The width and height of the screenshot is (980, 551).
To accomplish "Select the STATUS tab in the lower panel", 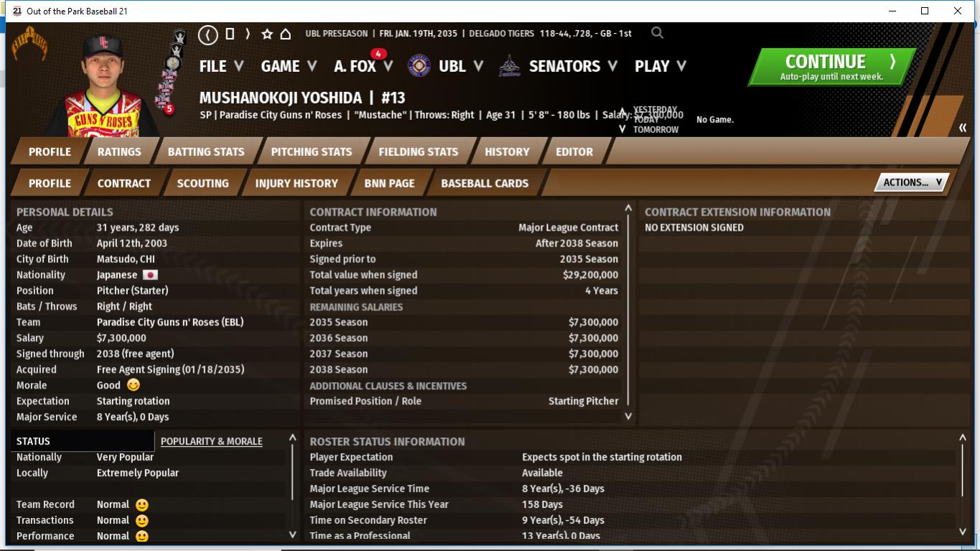I will 83,441.
